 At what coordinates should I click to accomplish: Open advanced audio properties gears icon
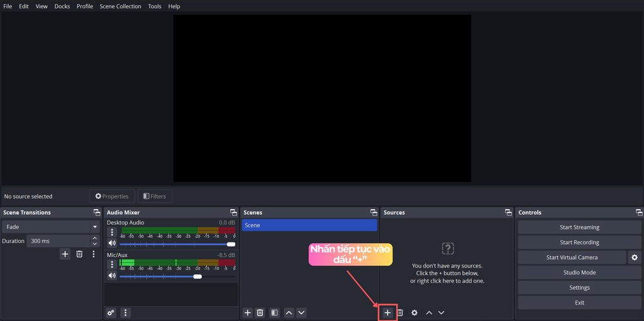click(111, 312)
